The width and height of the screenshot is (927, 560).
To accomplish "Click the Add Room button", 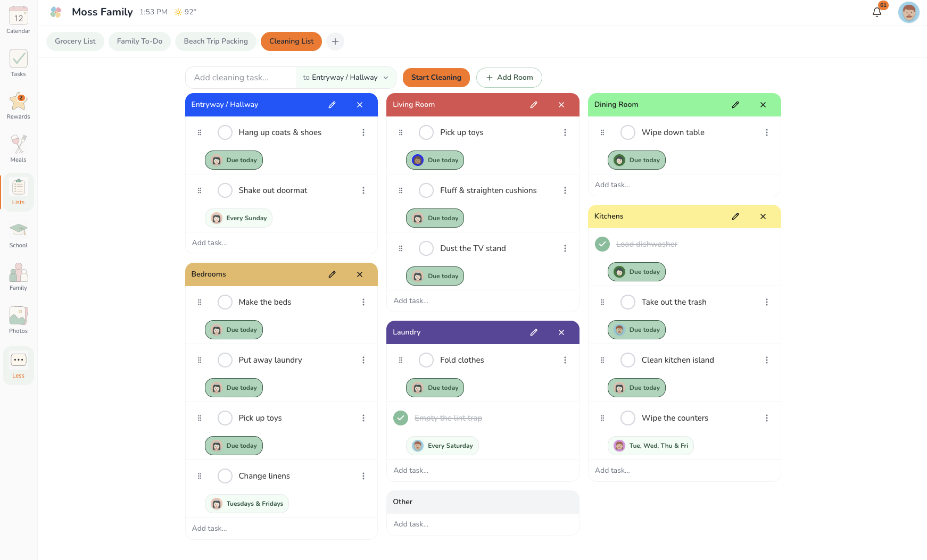I will pyautogui.click(x=509, y=78).
